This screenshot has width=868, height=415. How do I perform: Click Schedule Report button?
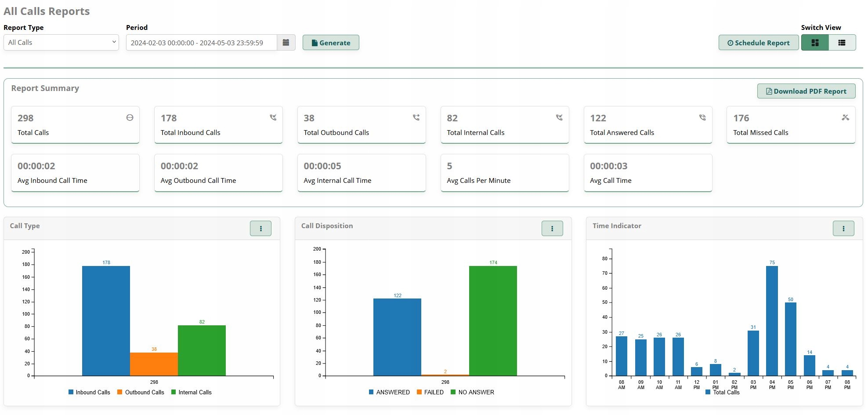[x=759, y=43]
